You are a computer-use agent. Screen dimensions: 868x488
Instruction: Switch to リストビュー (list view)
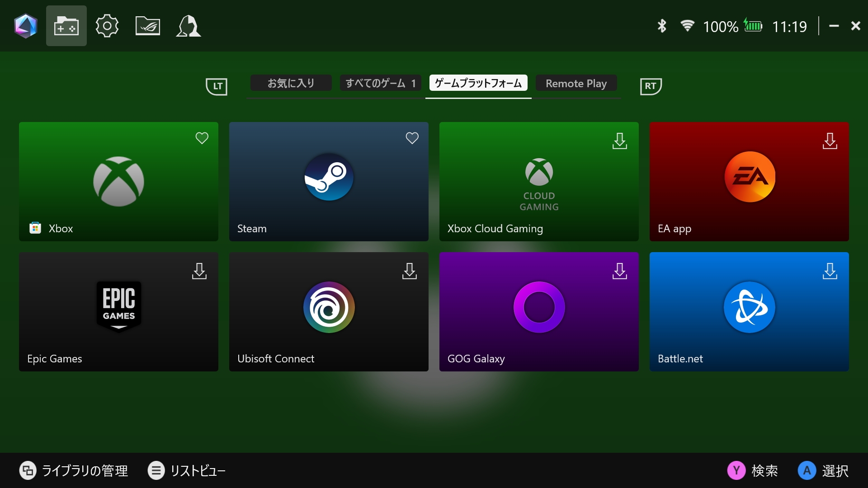186,470
